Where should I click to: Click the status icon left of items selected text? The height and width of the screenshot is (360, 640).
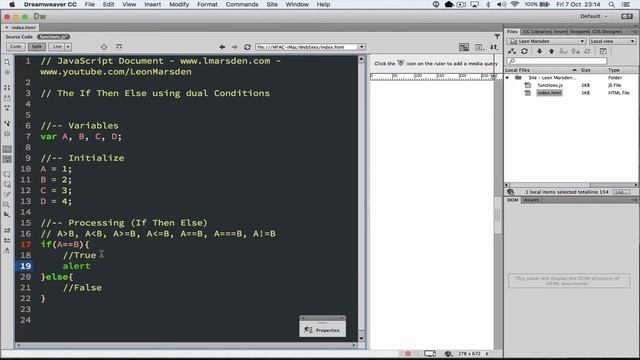(511, 192)
